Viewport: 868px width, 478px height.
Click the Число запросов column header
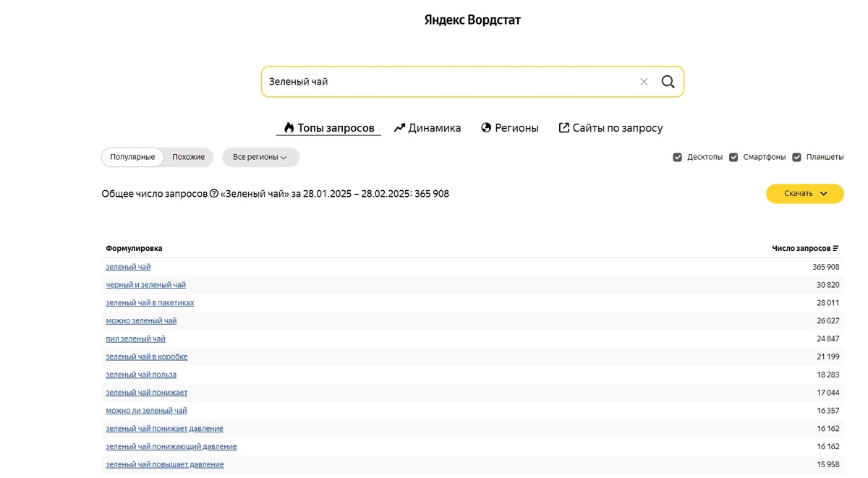point(801,248)
